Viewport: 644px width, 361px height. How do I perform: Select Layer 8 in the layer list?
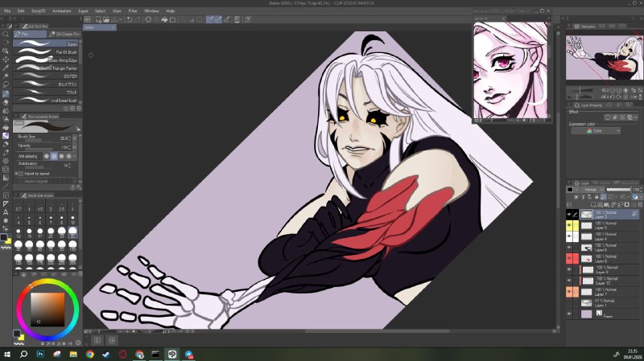(x=609, y=258)
